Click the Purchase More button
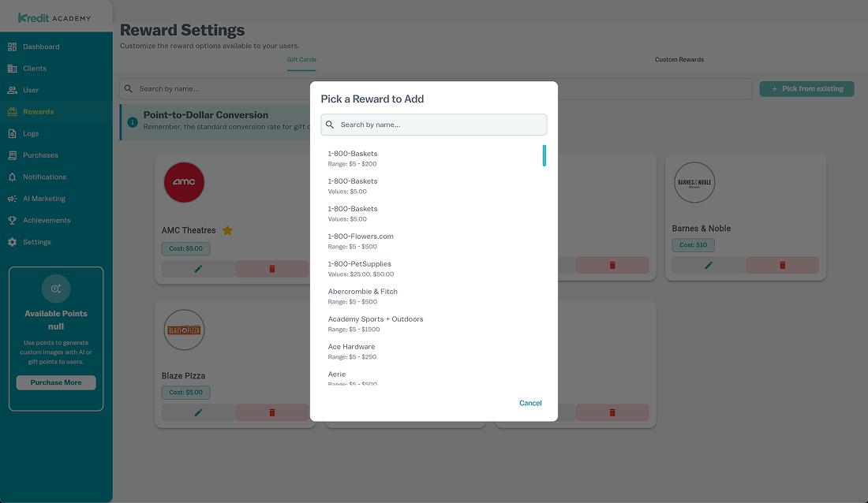This screenshot has width=868, height=503. [56, 382]
